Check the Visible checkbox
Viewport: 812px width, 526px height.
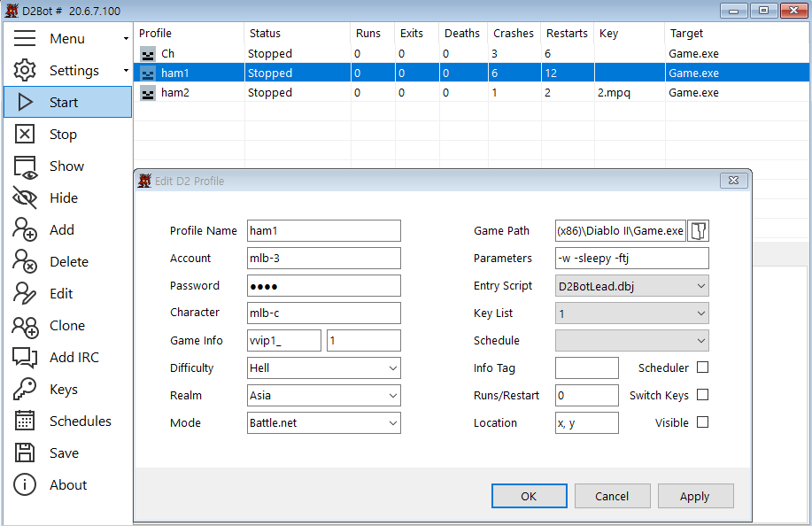click(703, 422)
